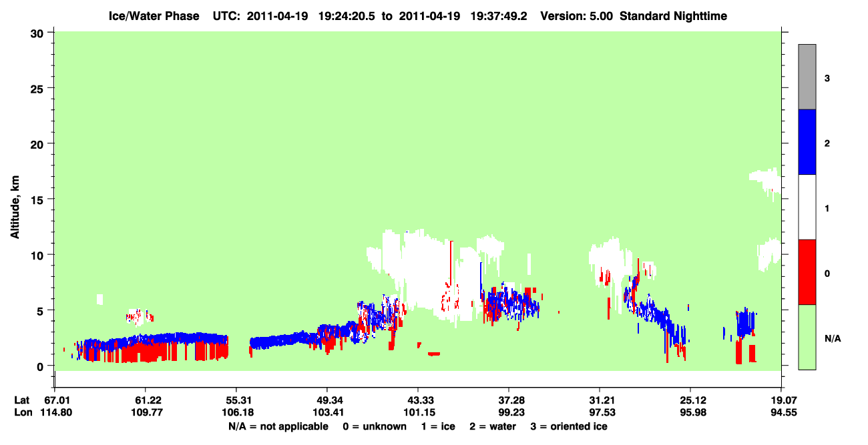Click longitude value 101.15
This screenshot has width=868, height=445.
[418, 412]
